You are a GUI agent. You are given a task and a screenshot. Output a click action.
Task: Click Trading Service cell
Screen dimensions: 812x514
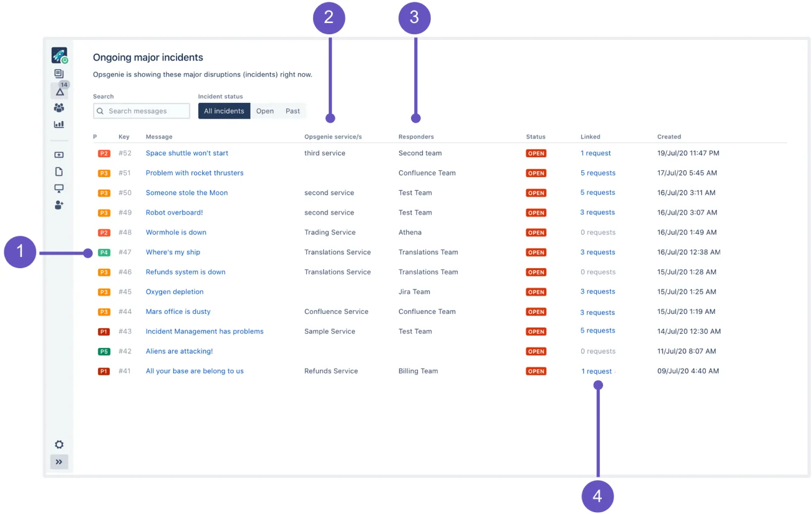pyautogui.click(x=330, y=232)
